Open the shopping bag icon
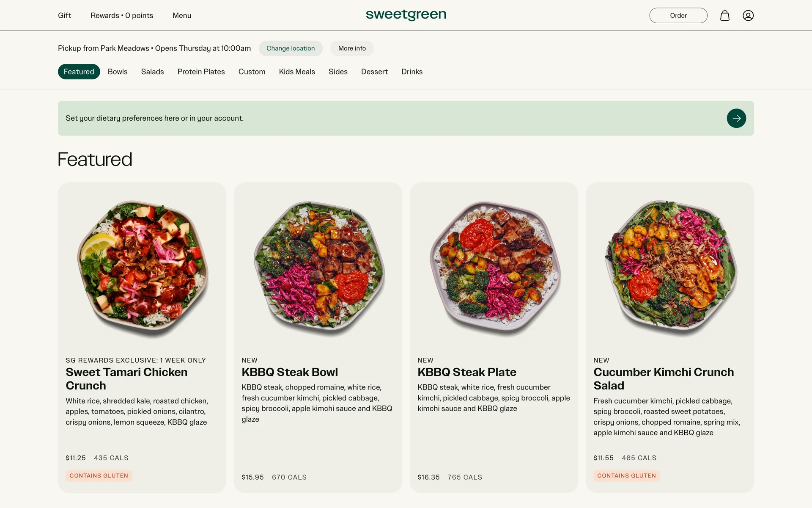The height and width of the screenshot is (508, 812). point(725,16)
